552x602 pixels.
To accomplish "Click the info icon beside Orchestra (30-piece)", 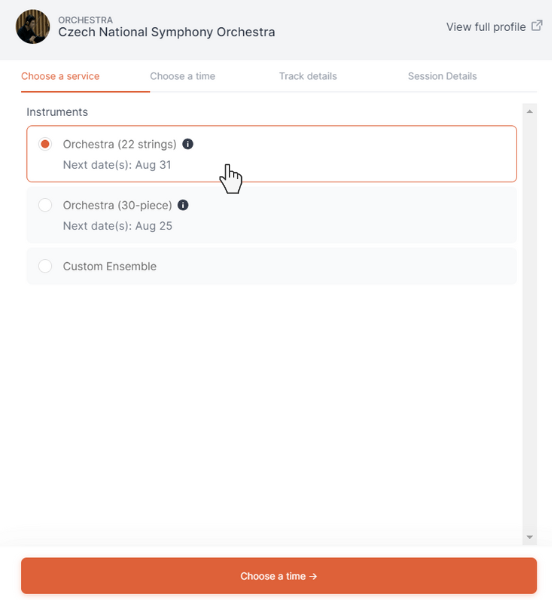I will (183, 205).
